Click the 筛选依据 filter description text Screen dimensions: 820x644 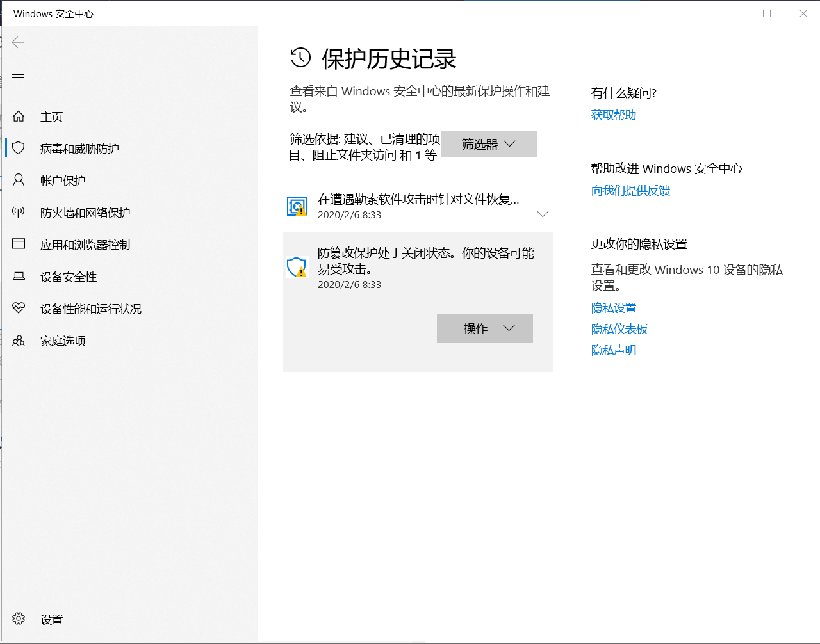coord(365,147)
